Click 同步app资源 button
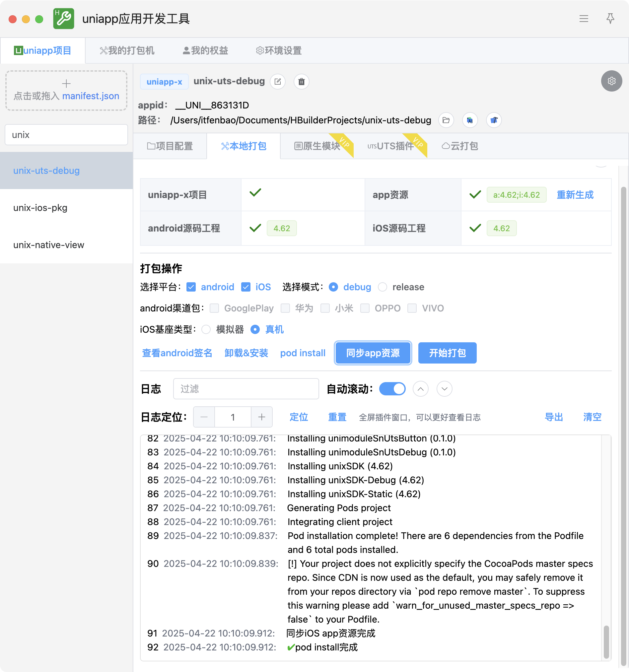The image size is (629, 672). pyautogui.click(x=373, y=353)
